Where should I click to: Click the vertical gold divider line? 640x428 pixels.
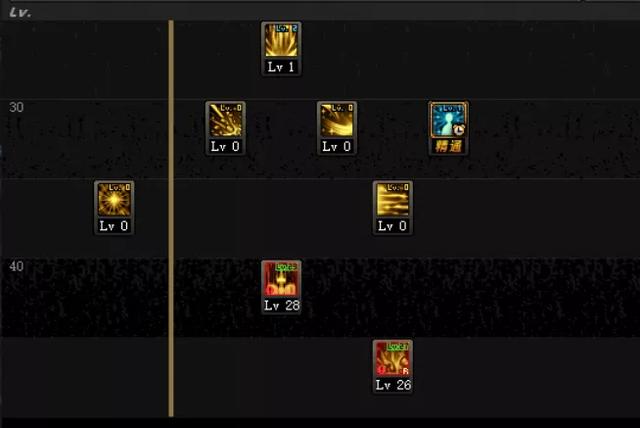(x=171, y=219)
